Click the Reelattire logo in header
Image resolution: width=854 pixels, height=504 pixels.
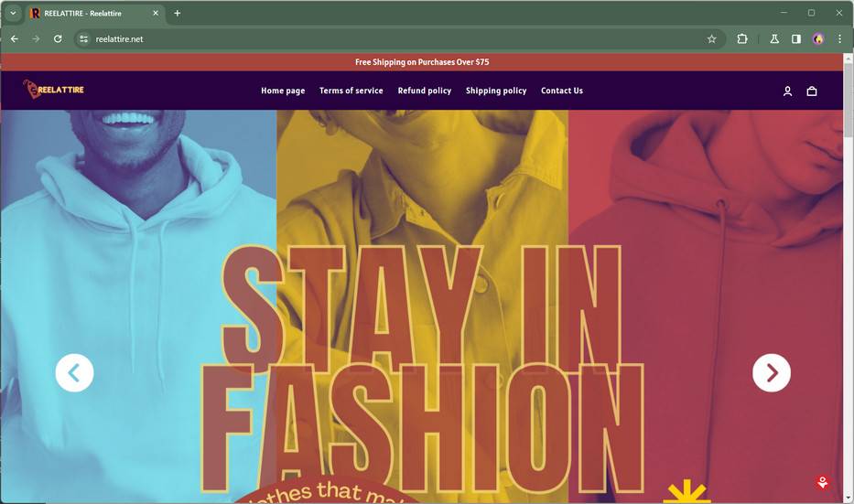coord(53,90)
